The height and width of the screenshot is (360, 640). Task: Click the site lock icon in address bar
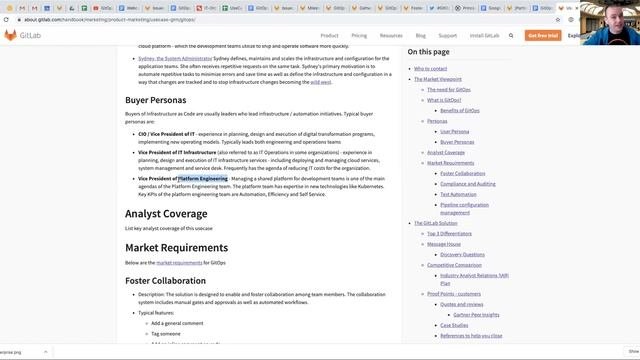pyautogui.click(x=19, y=20)
